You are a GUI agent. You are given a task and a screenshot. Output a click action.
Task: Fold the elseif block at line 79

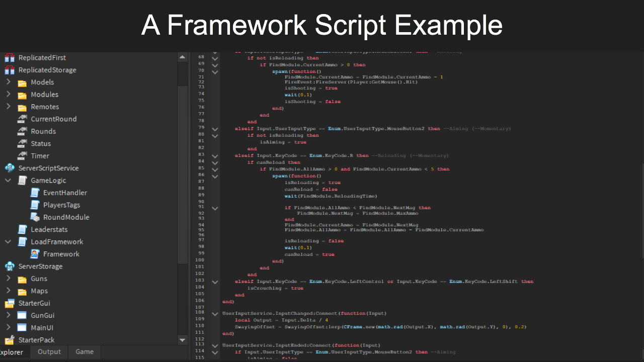tap(215, 129)
